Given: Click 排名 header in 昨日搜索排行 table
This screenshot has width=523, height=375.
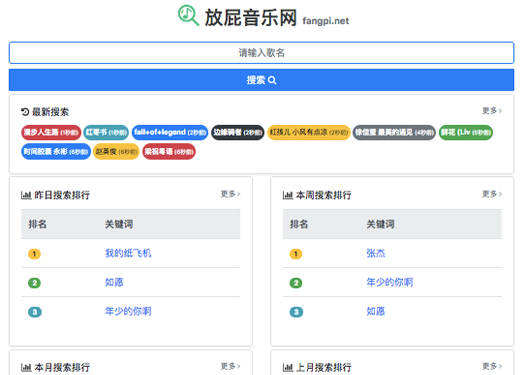Looking at the screenshot, I should pyautogui.click(x=37, y=224).
